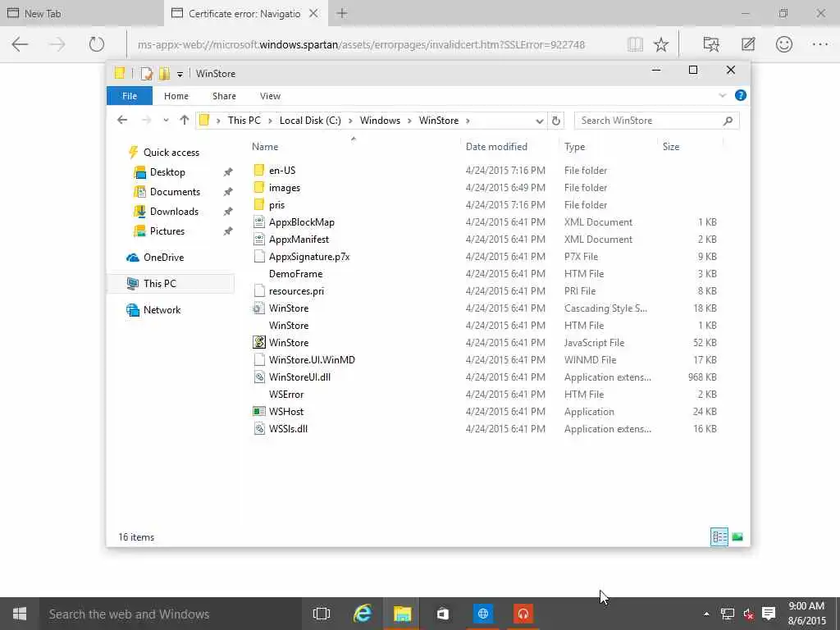Image resolution: width=840 pixels, height=630 pixels.
Task: Open Store app from taskbar
Action: [x=442, y=614]
